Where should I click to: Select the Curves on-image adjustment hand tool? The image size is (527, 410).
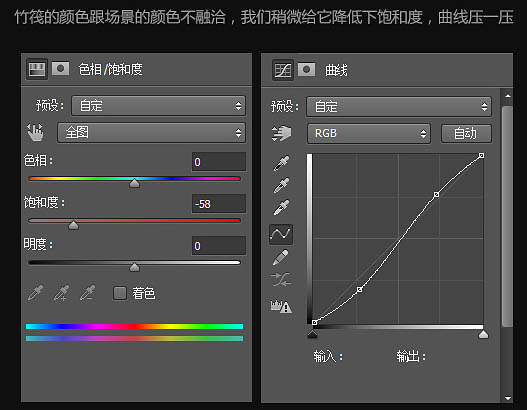pos(282,133)
